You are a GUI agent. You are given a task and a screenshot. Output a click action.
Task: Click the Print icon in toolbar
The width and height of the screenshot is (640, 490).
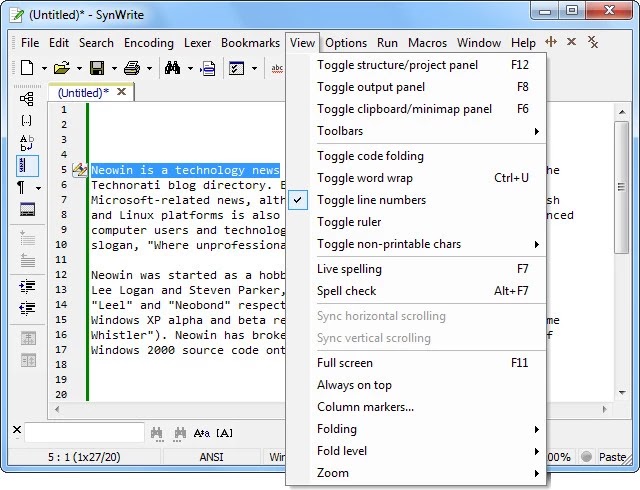[132, 68]
